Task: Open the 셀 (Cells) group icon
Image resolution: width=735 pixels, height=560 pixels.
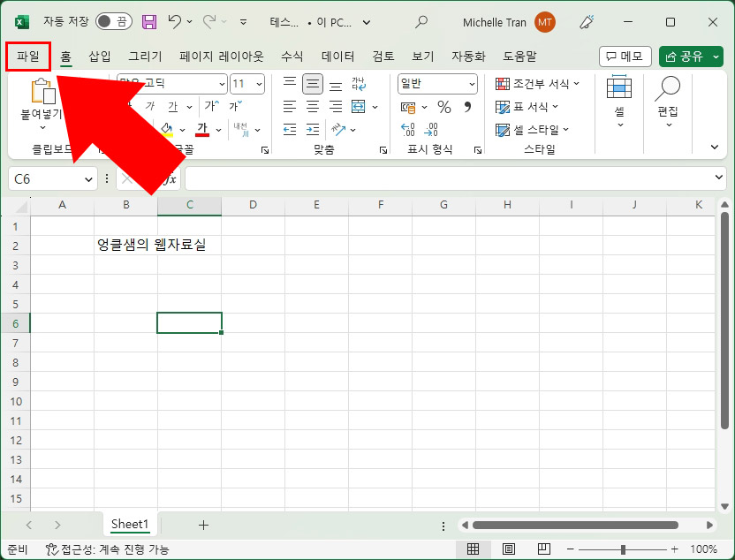Action: 618,97
